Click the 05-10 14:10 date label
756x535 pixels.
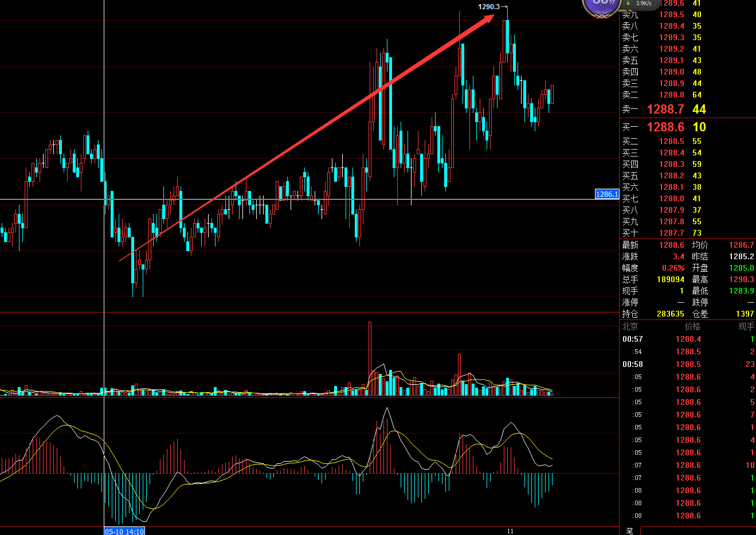(124, 532)
